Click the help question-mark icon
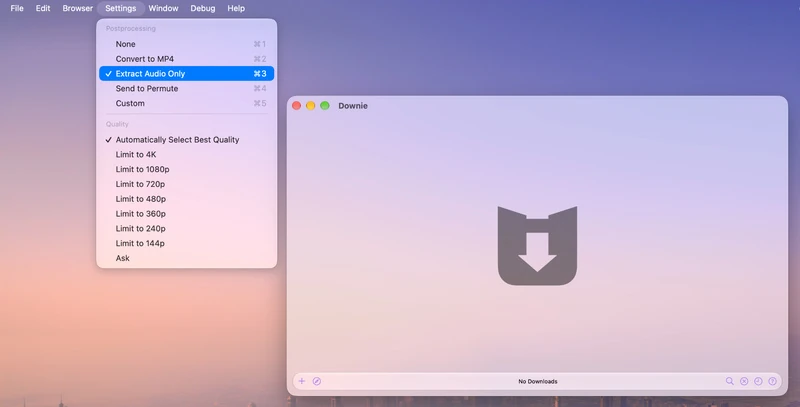800x407 pixels. 772,381
